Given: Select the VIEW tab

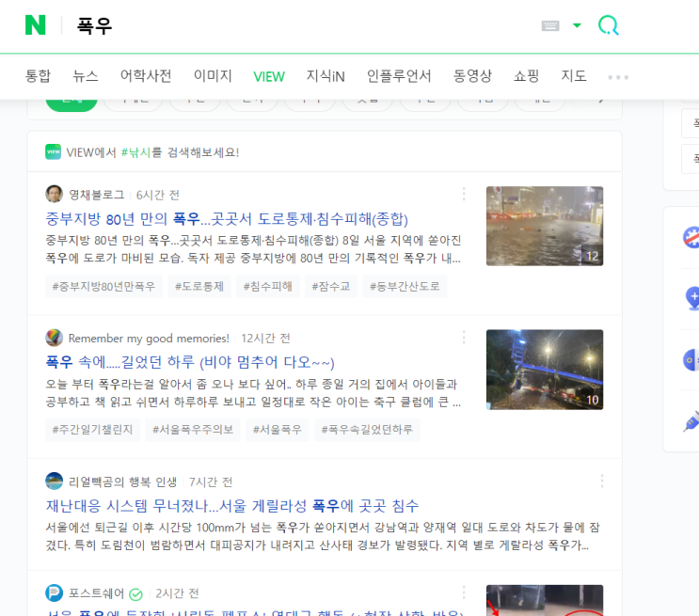Looking at the screenshot, I should pos(269,77).
